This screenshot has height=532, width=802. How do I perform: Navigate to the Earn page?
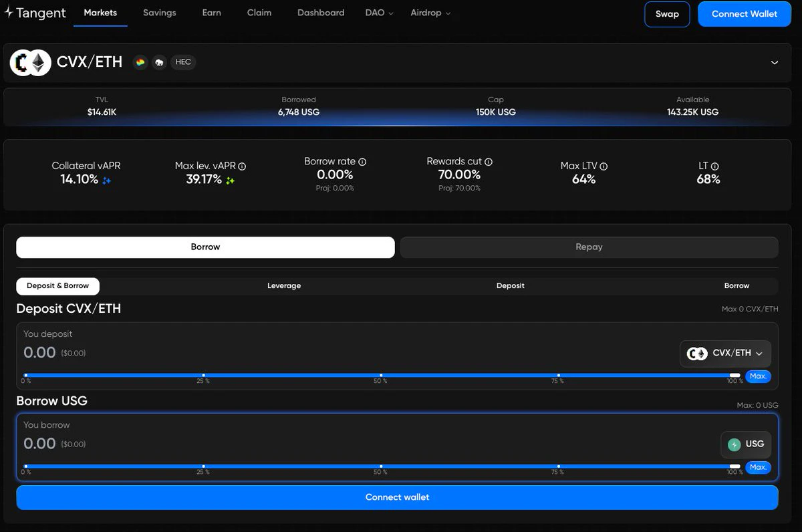click(x=212, y=13)
